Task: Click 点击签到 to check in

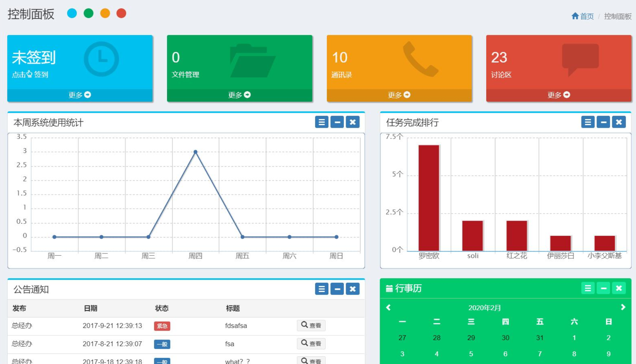Action: pos(30,74)
